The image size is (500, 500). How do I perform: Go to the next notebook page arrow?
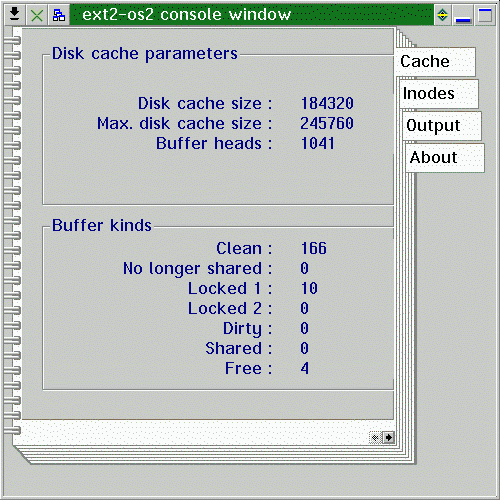(388, 437)
